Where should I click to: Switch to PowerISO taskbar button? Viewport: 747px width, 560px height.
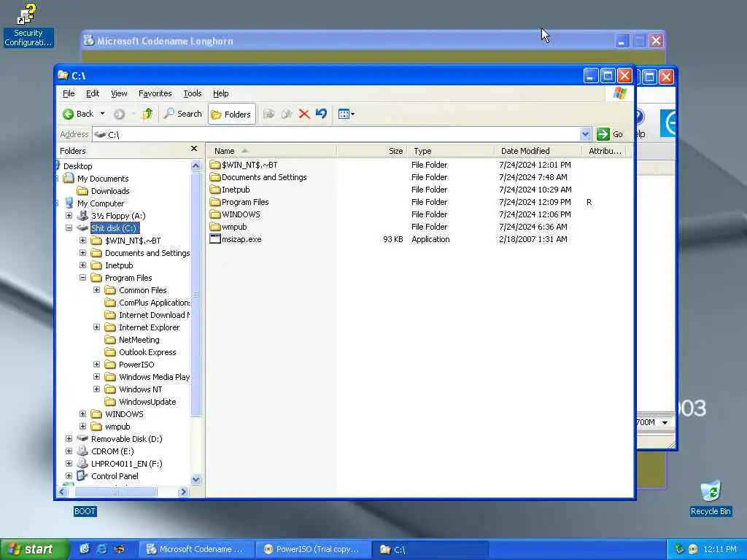(314, 550)
